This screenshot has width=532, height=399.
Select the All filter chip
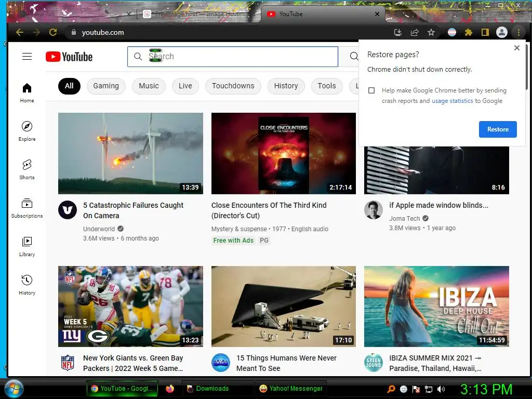click(69, 86)
